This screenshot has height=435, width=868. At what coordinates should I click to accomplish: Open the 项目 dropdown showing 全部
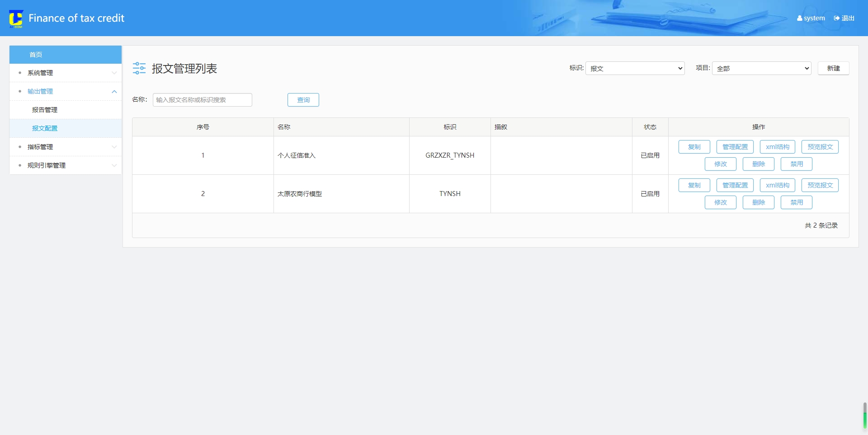click(762, 68)
